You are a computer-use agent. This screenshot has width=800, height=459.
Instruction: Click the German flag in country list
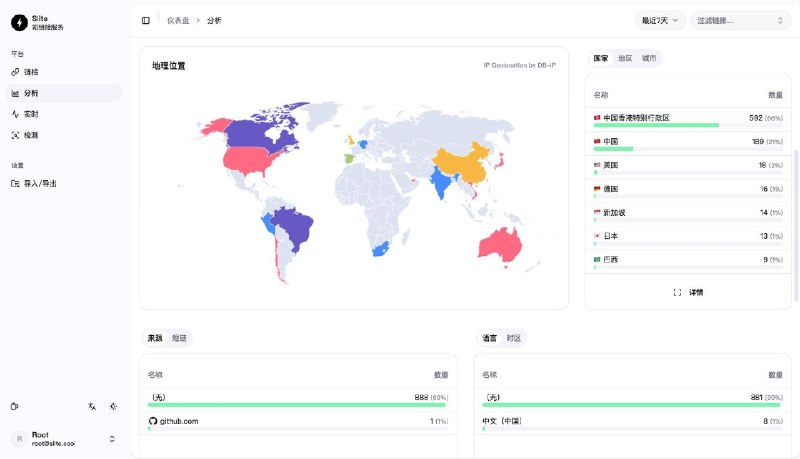[597, 189]
